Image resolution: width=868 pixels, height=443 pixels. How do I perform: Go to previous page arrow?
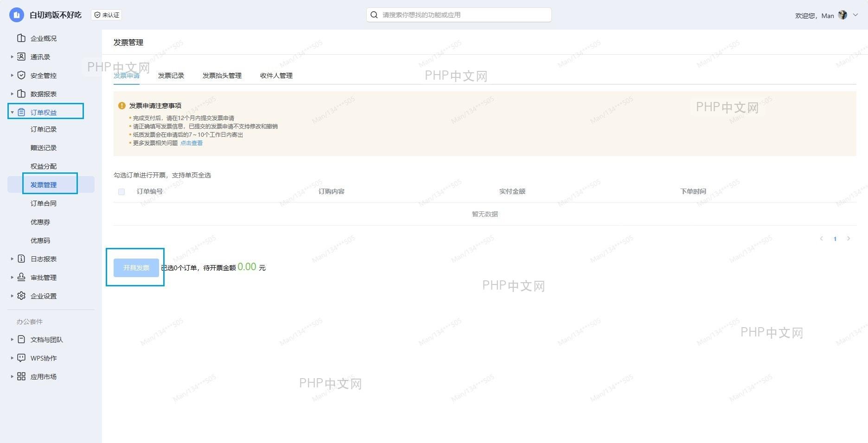821,239
